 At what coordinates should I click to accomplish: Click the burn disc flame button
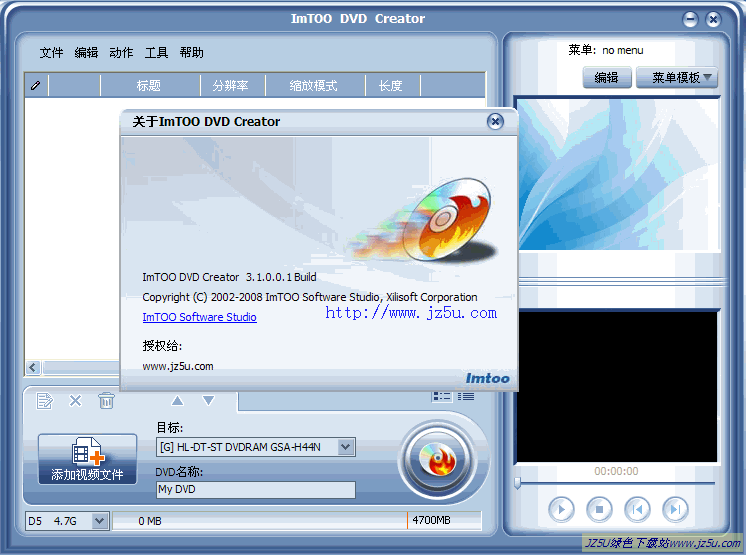tap(437, 459)
